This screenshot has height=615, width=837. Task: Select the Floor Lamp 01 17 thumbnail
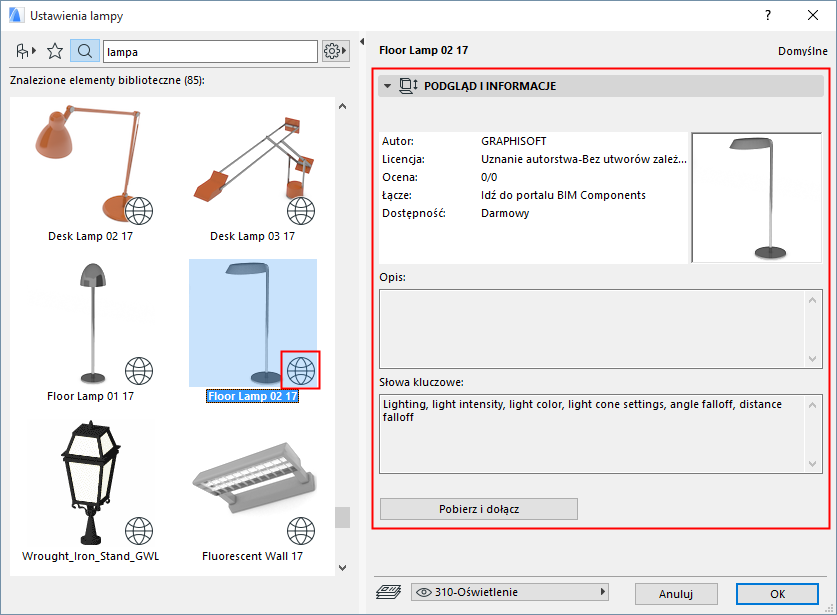coord(91,324)
